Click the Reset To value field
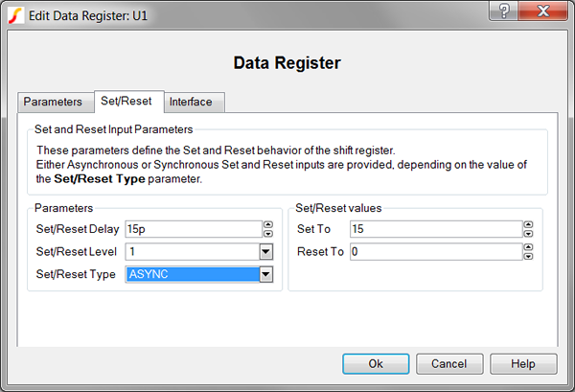The height and width of the screenshot is (392, 575). [434, 251]
